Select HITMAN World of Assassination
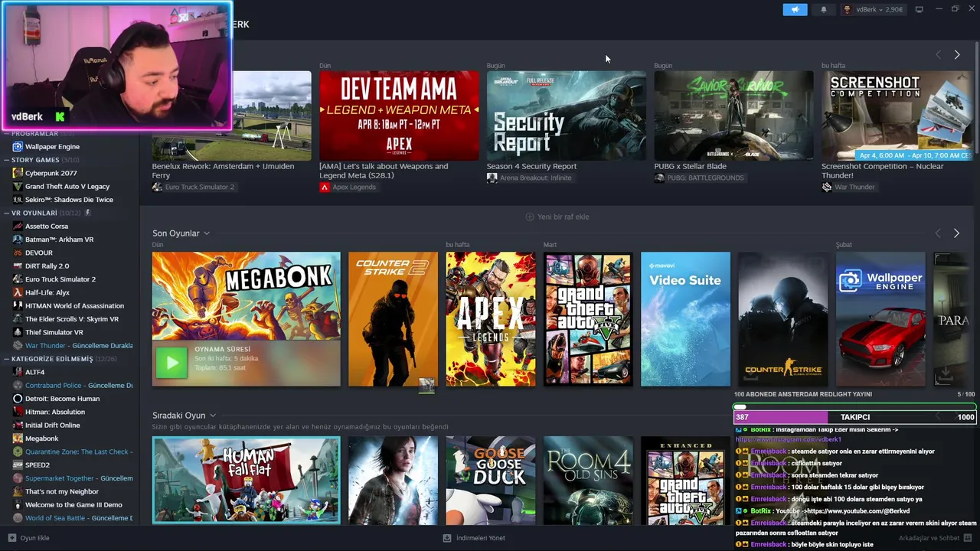The width and height of the screenshot is (980, 551). [74, 305]
